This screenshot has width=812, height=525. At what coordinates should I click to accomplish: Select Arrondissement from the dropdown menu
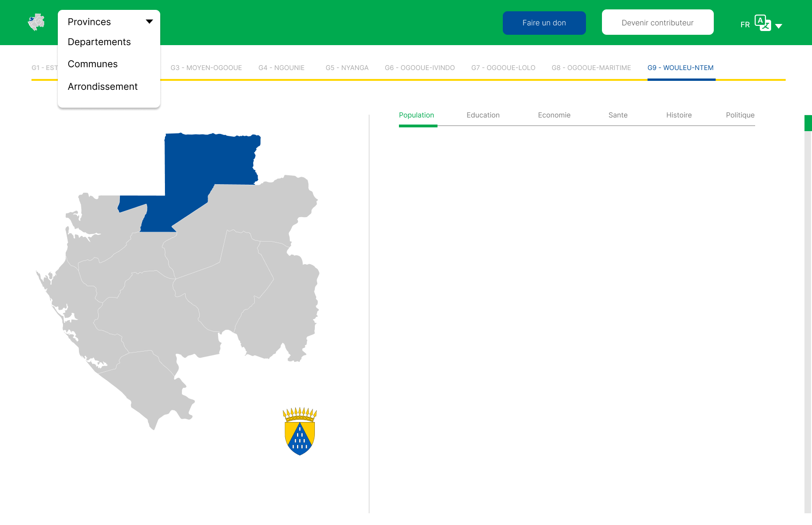(103, 86)
